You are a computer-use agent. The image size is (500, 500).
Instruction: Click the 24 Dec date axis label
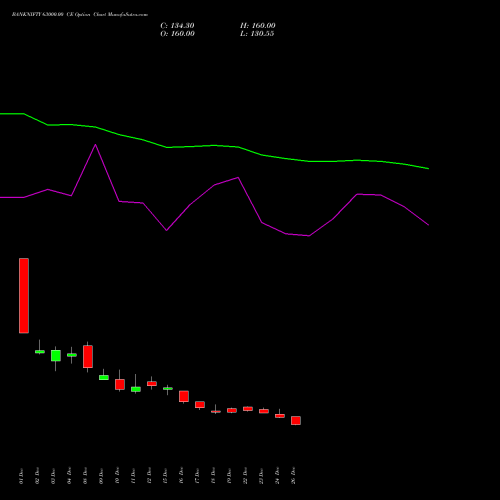(277, 476)
